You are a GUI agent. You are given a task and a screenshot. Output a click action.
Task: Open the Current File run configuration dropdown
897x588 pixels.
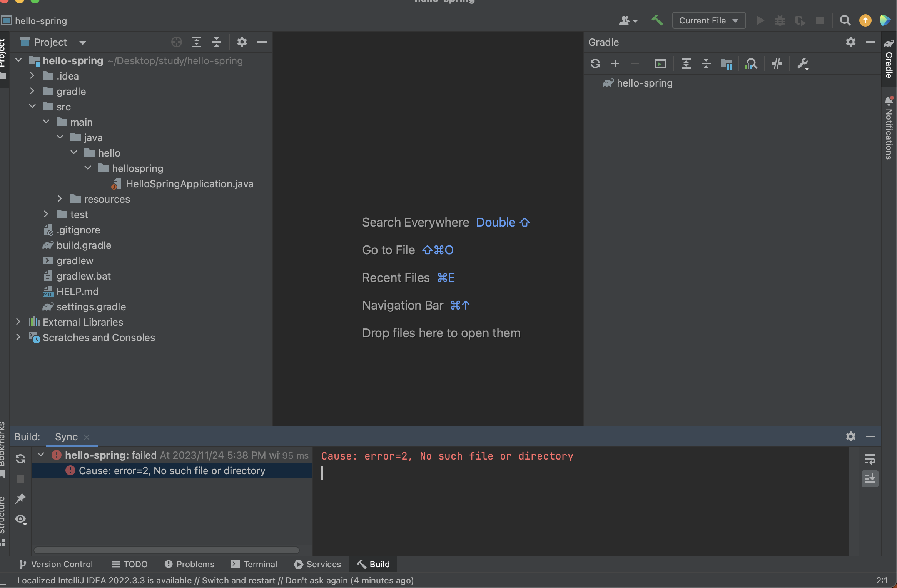[709, 20]
